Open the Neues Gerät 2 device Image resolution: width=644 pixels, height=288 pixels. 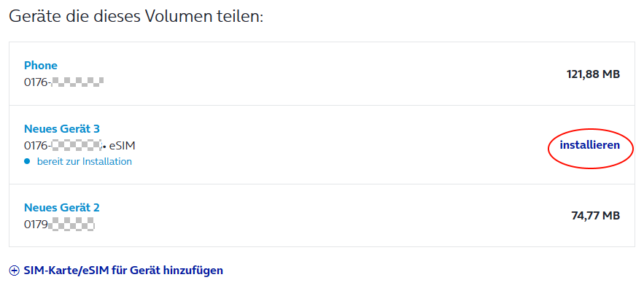pos(61,208)
